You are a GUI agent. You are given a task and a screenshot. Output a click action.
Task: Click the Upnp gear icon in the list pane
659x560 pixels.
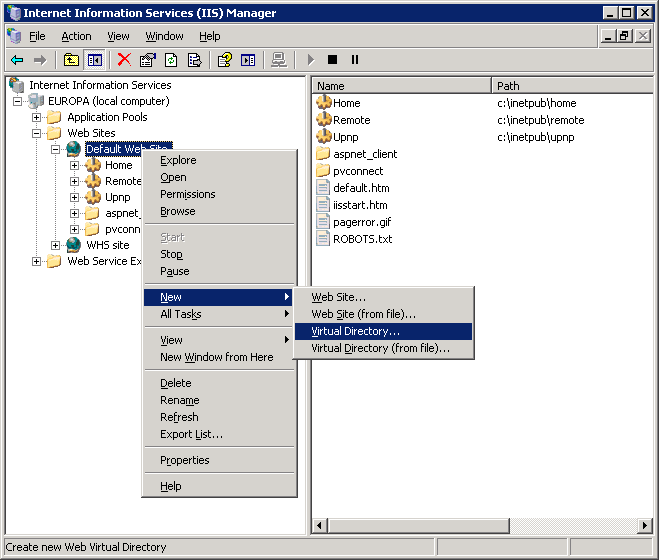[x=324, y=136]
